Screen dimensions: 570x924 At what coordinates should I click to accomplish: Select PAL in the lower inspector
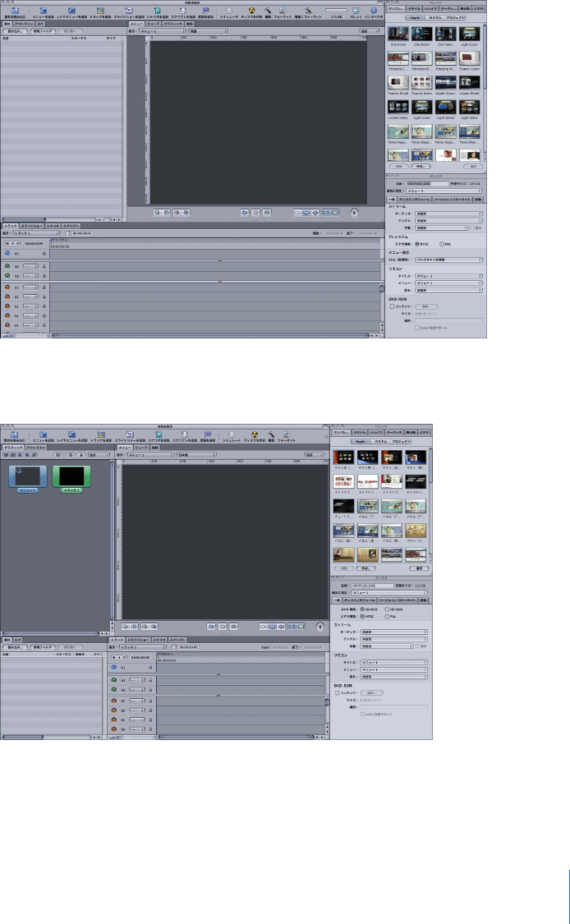[x=387, y=616]
